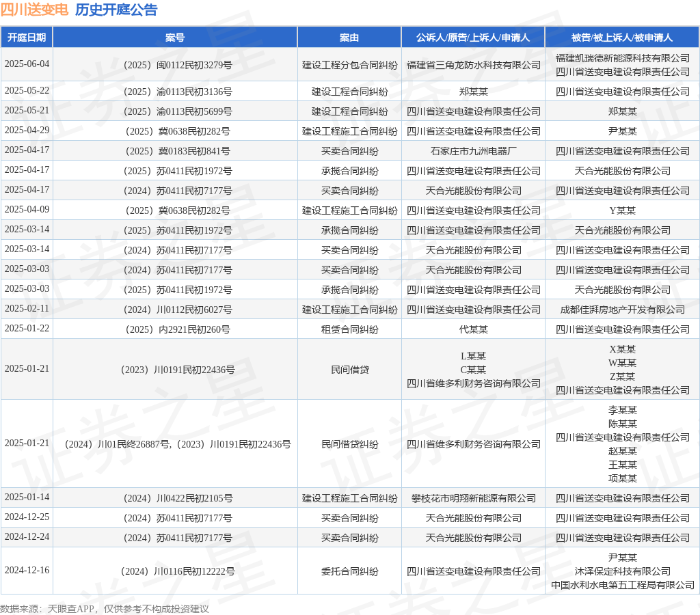Click defendant 郑某某 in the 2025-05-21 row
The height and width of the screenshot is (615, 700).
tap(622, 111)
